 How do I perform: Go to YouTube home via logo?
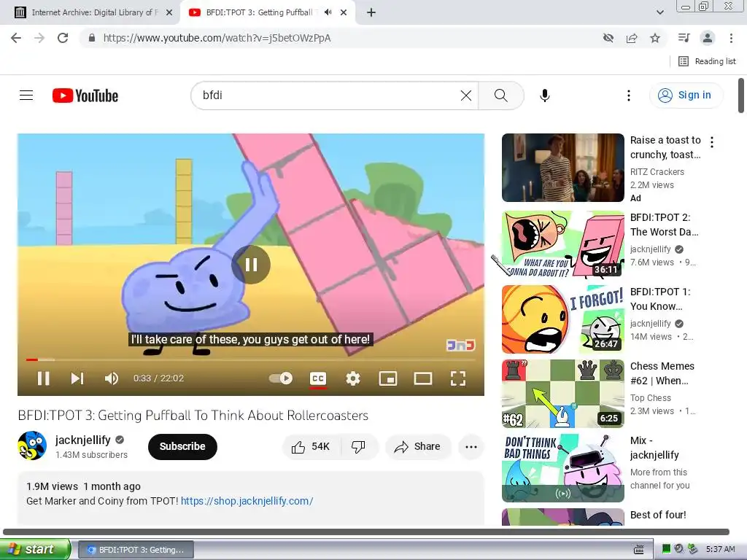coord(85,96)
